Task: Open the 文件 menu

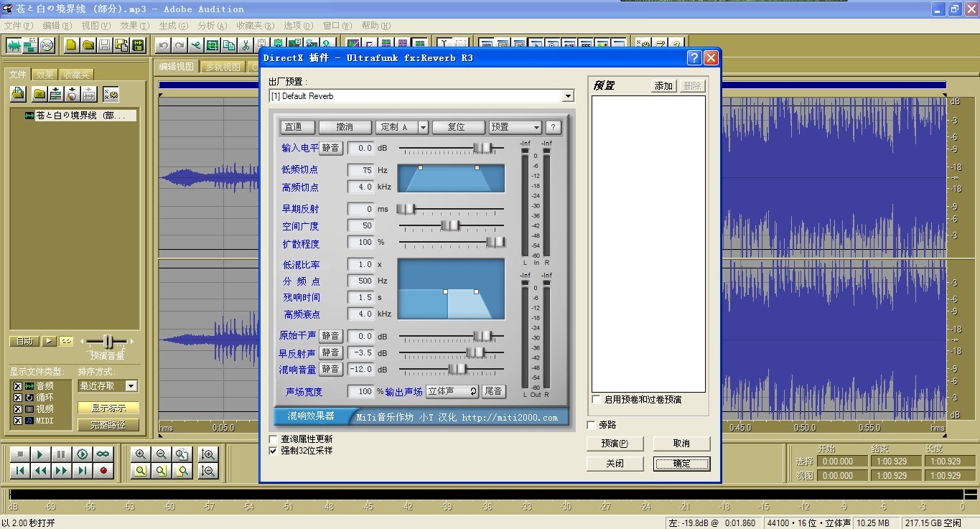Action: 19,26
